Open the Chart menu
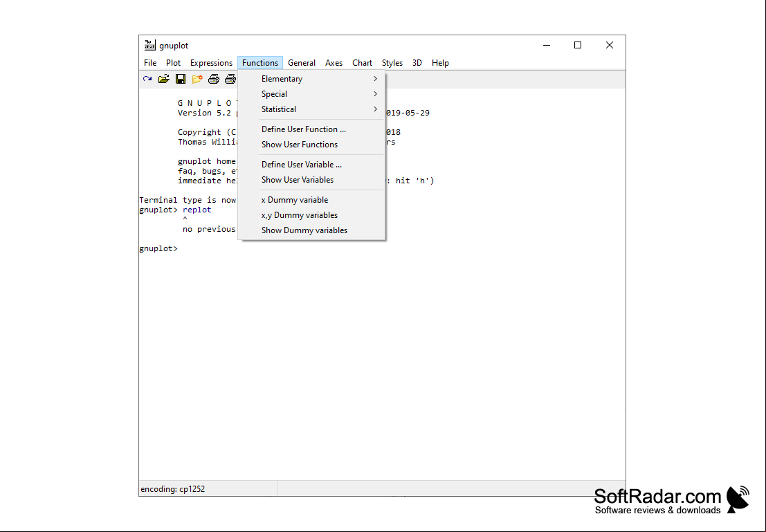 coord(362,63)
